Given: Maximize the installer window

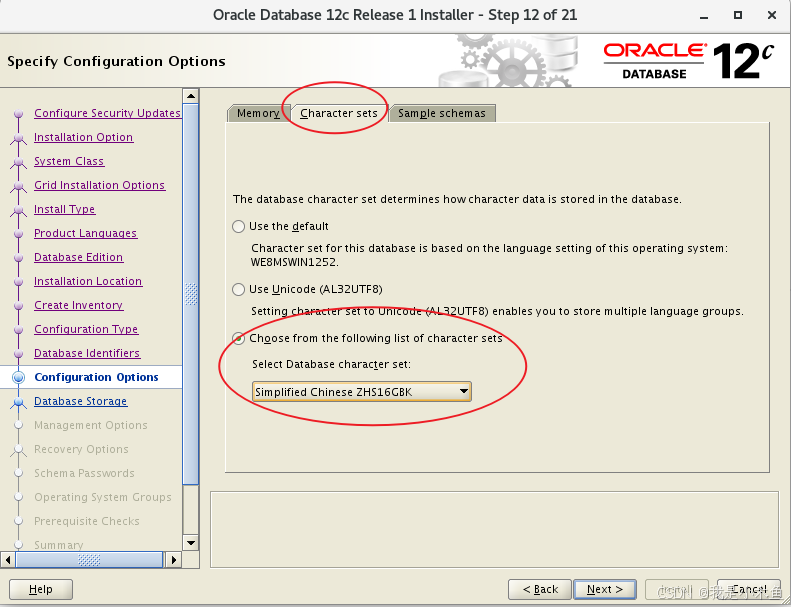Looking at the screenshot, I should click(738, 16).
